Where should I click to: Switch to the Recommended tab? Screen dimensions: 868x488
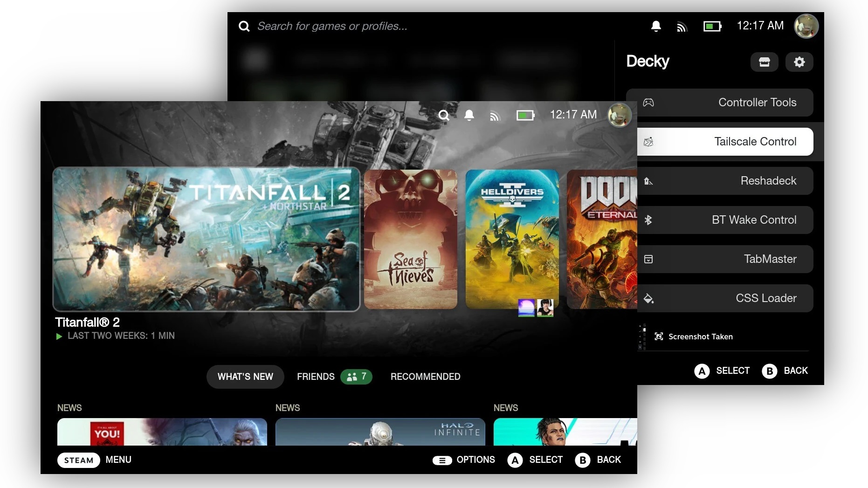point(425,377)
